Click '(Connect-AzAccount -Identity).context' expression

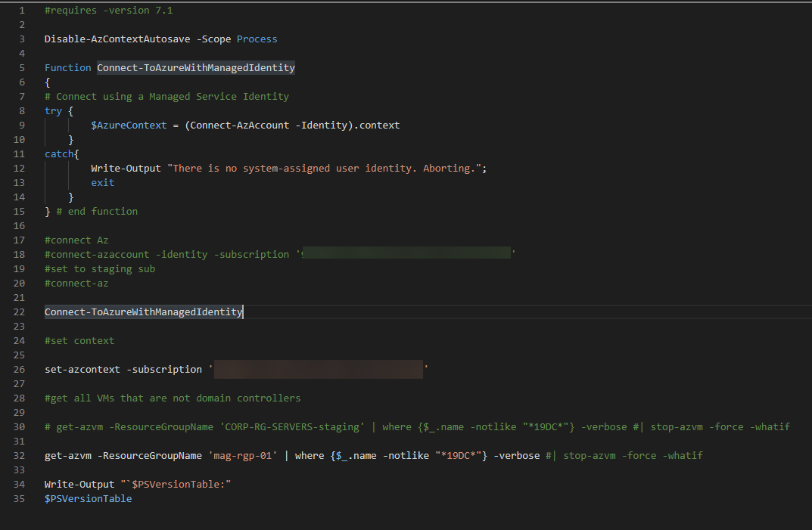292,126
